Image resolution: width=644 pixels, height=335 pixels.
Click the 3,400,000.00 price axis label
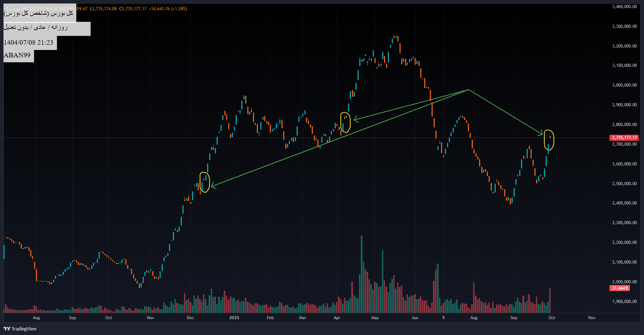(x=624, y=7)
